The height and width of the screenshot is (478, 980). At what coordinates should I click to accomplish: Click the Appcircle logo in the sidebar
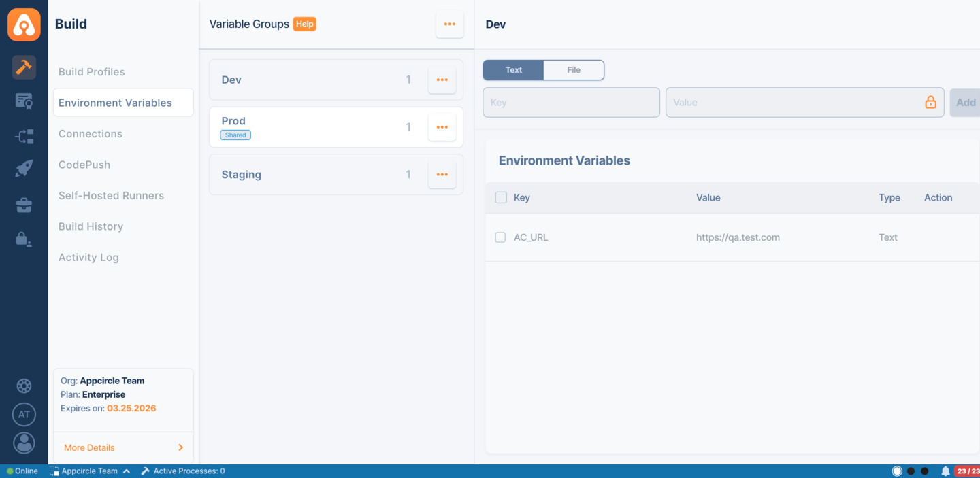coord(24,24)
